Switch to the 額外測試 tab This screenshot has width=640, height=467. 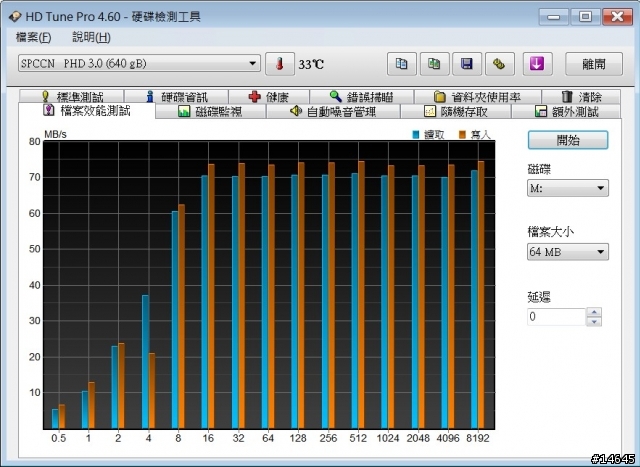pos(566,111)
